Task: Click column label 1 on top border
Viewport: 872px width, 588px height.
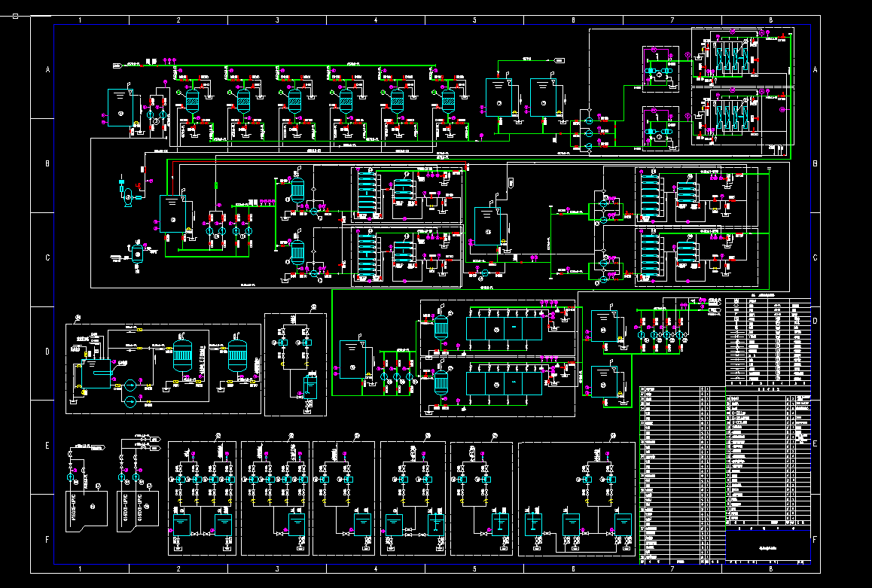Action: point(80,20)
